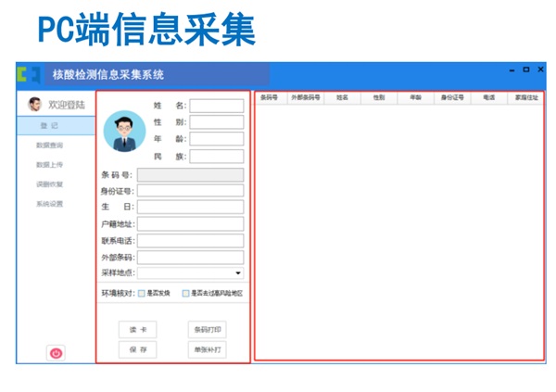Click the 姓名 name input field

tap(216, 106)
